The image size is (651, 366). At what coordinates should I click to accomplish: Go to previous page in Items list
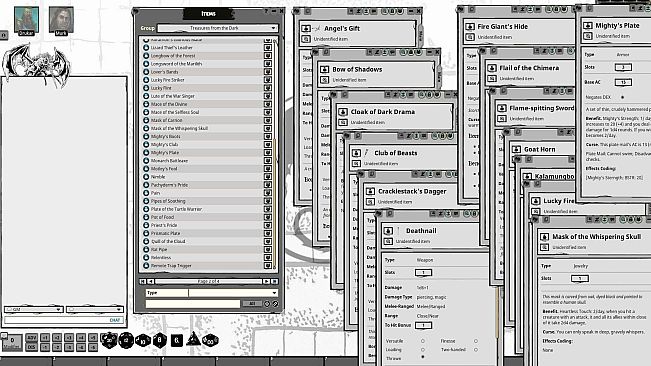click(150, 281)
